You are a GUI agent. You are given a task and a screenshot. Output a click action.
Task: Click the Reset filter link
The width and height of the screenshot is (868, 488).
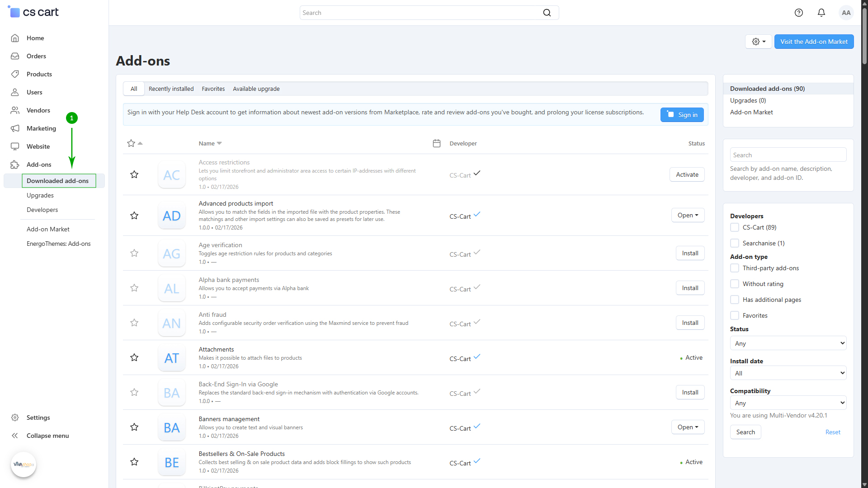833,432
